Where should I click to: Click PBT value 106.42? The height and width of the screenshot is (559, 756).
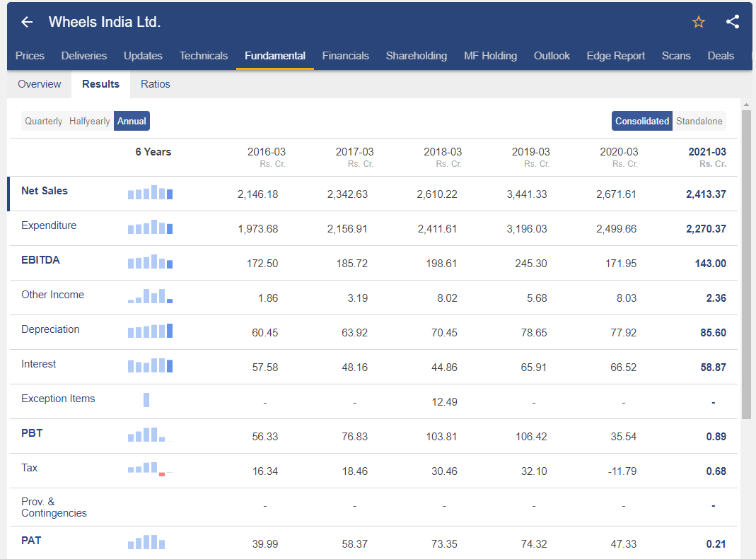[x=531, y=437]
